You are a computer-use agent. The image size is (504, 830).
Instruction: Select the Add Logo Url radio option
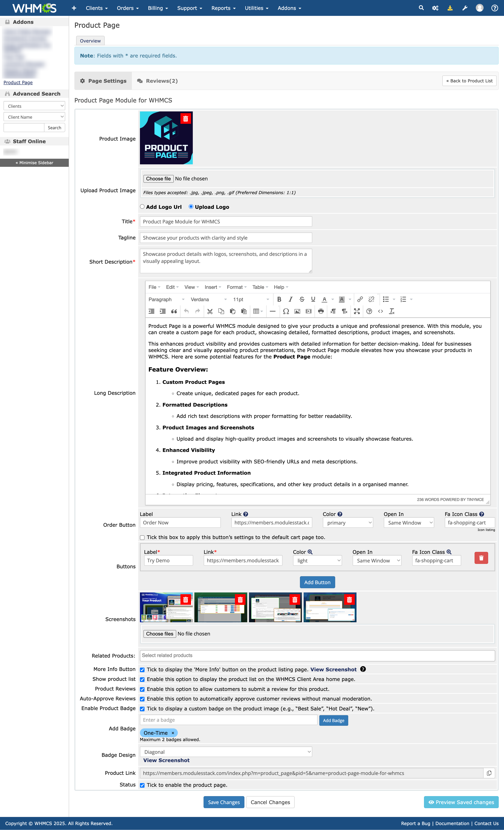pyautogui.click(x=142, y=207)
